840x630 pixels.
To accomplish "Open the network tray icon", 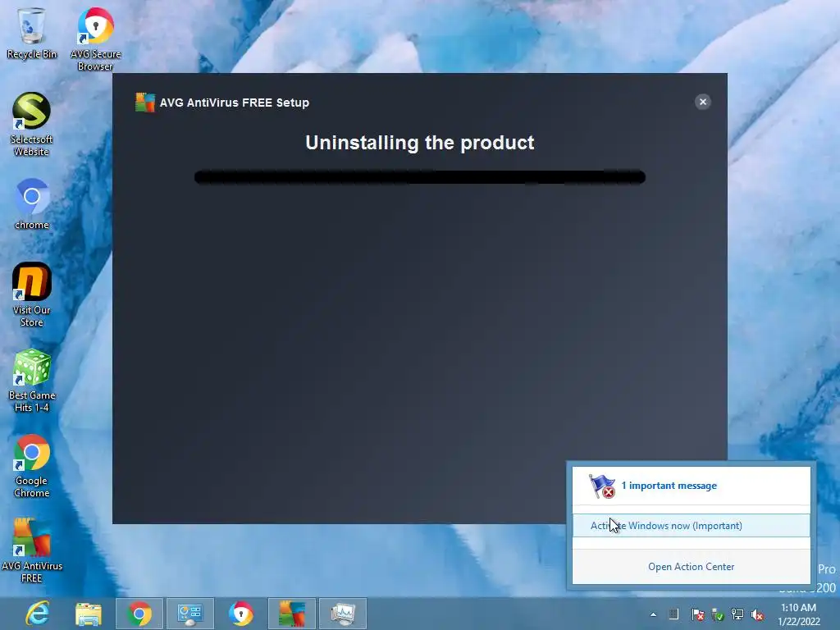I will [737, 614].
